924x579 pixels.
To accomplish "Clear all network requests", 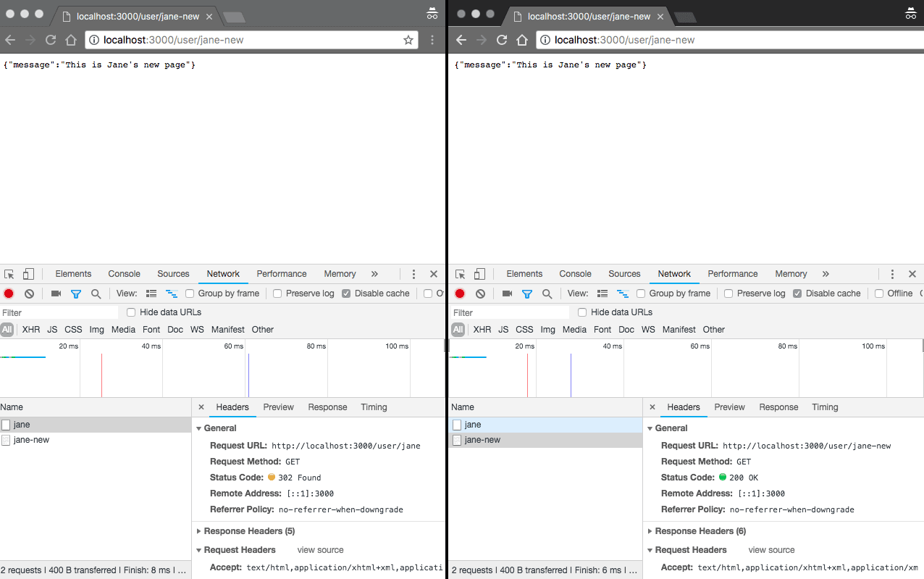I will click(28, 293).
